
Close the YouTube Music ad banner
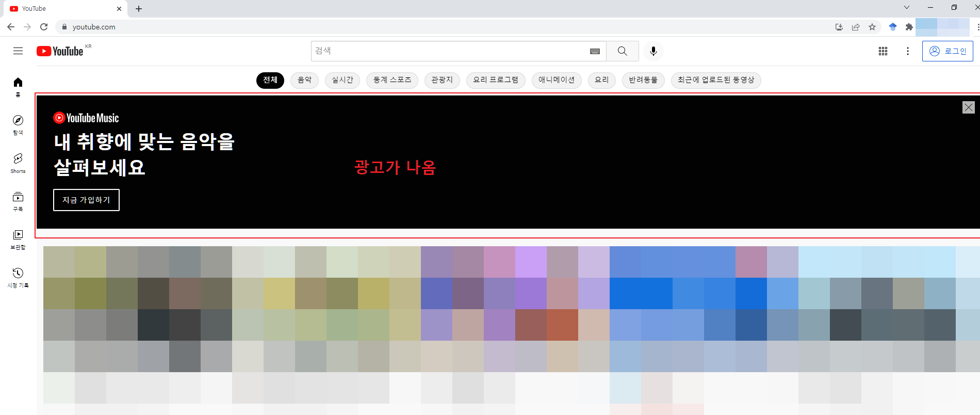click(x=969, y=107)
